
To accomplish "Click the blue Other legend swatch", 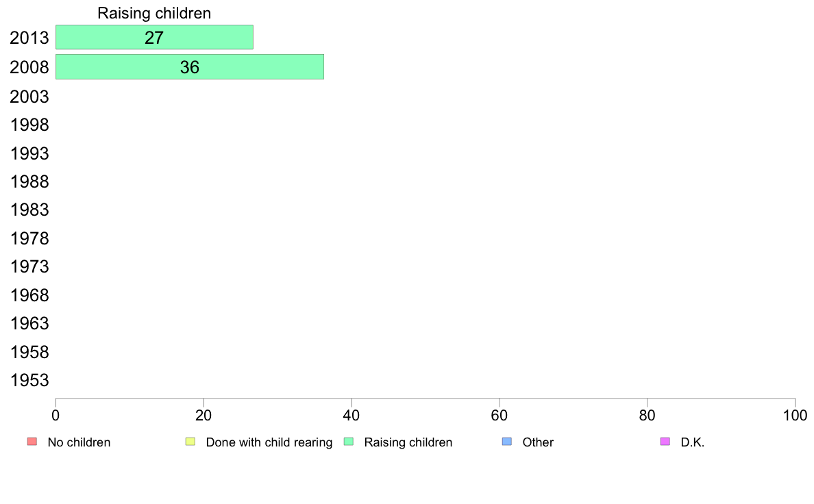I will pyautogui.click(x=507, y=442).
